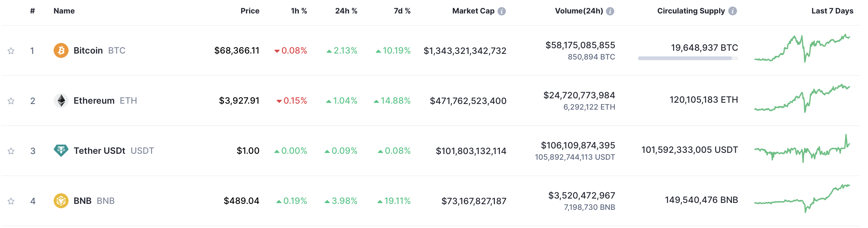
Task: Sort by the 7d % column header
Action: [x=402, y=11]
